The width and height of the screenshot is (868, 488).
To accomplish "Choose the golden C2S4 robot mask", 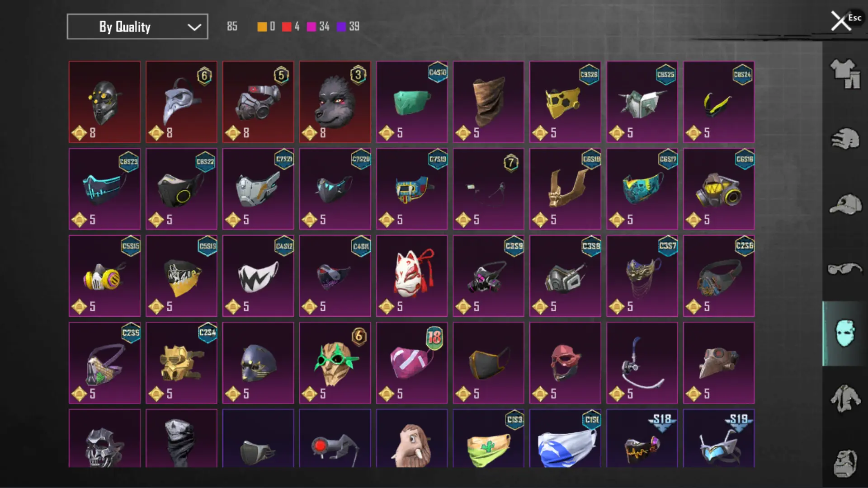I will pos(181,363).
